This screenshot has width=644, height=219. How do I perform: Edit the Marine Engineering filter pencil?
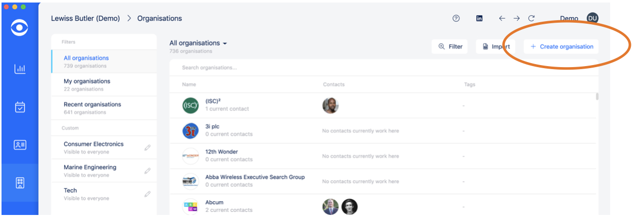[147, 171]
